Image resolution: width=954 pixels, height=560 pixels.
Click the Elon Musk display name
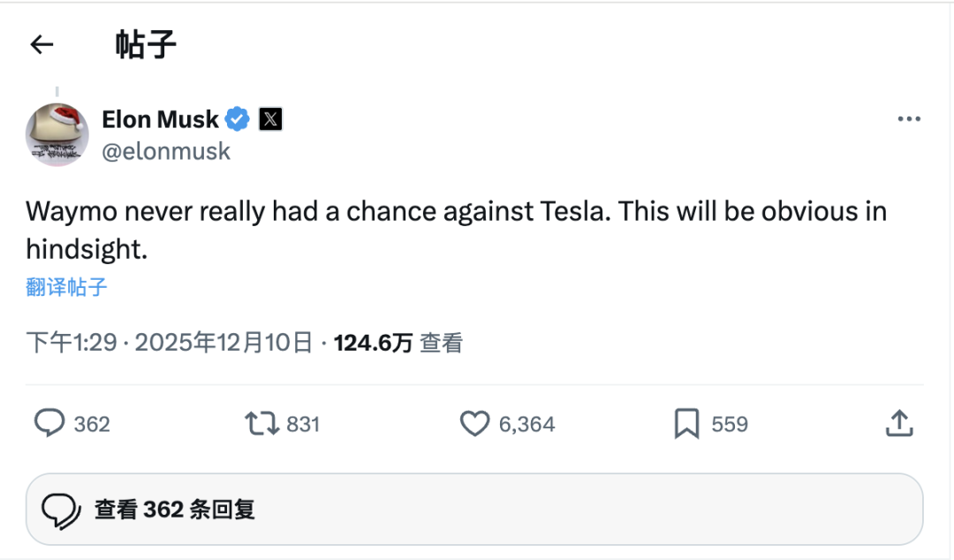(160, 119)
